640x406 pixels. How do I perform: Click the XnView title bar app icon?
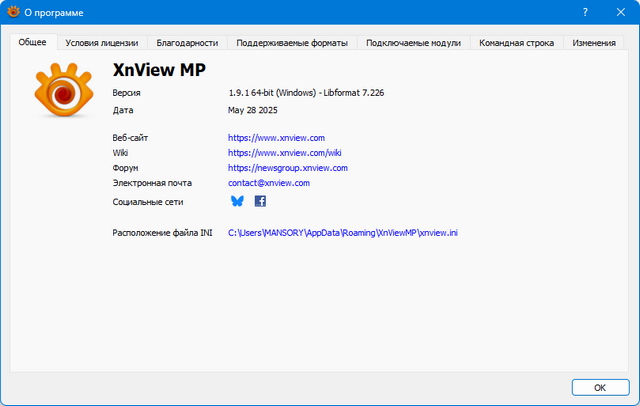[13, 12]
